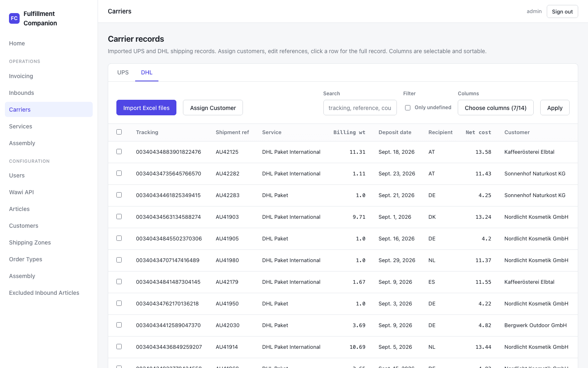Tick the select-all checkbox in table header
Image resolution: width=588 pixels, height=368 pixels.
point(119,132)
